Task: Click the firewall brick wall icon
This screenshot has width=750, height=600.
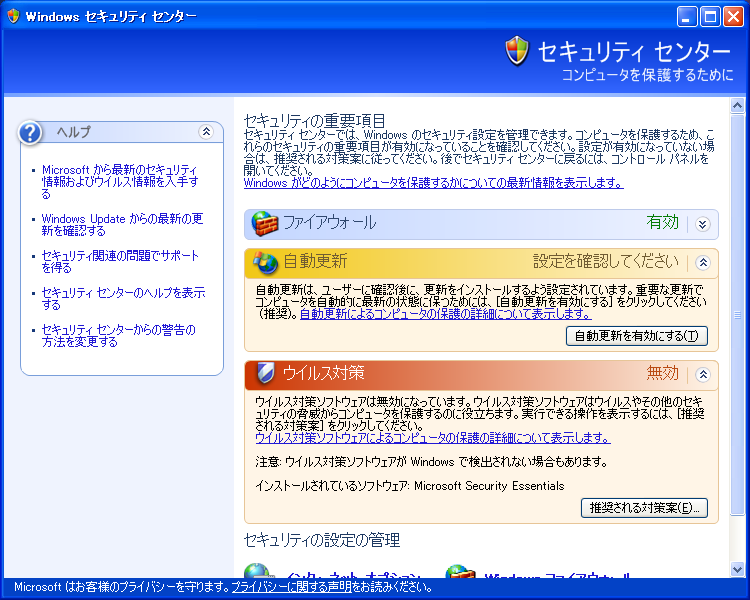Action: (262, 223)
